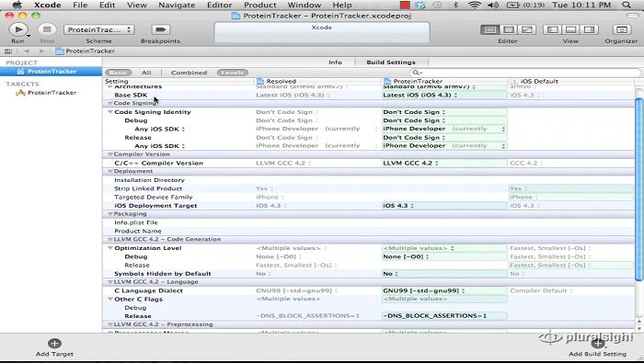Open the Apple menu

pyautogui.click(x=17, y=5)
